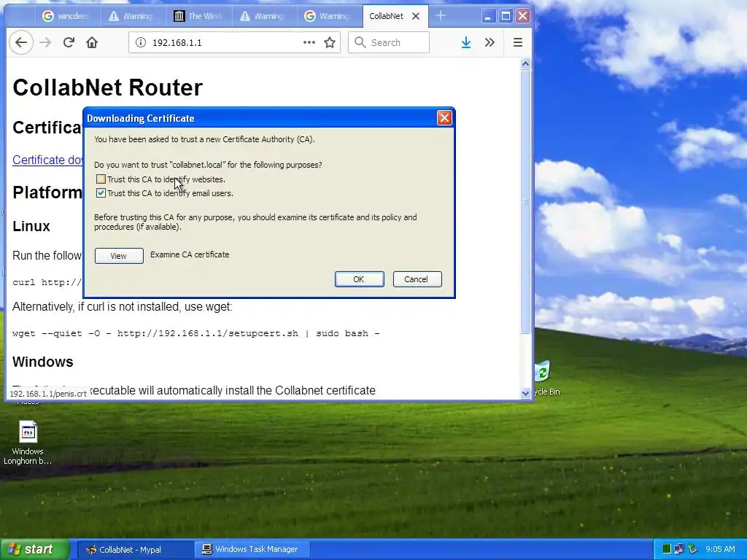Select the Recycle Bin desktop icon

pos(544,379)
